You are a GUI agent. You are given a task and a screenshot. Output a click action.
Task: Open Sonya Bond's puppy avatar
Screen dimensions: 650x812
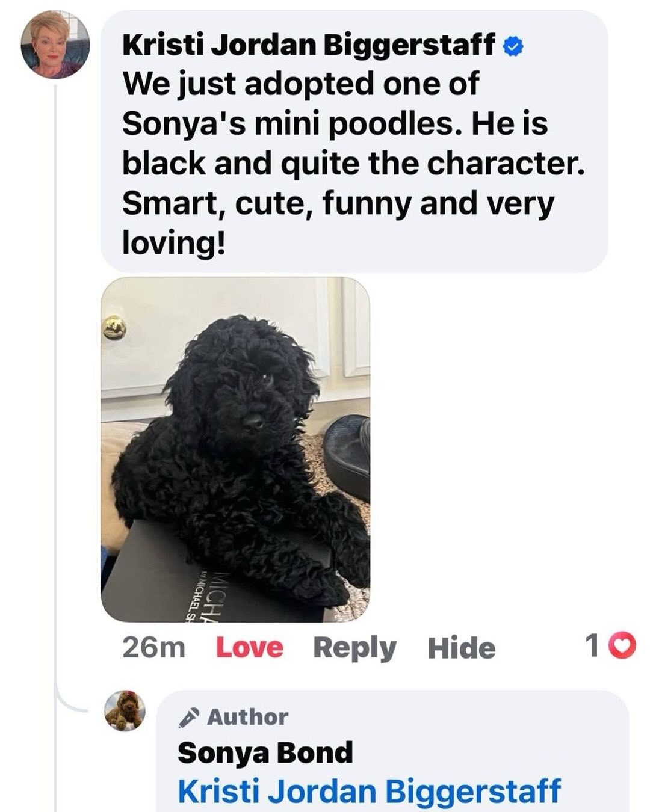point(125,710)
